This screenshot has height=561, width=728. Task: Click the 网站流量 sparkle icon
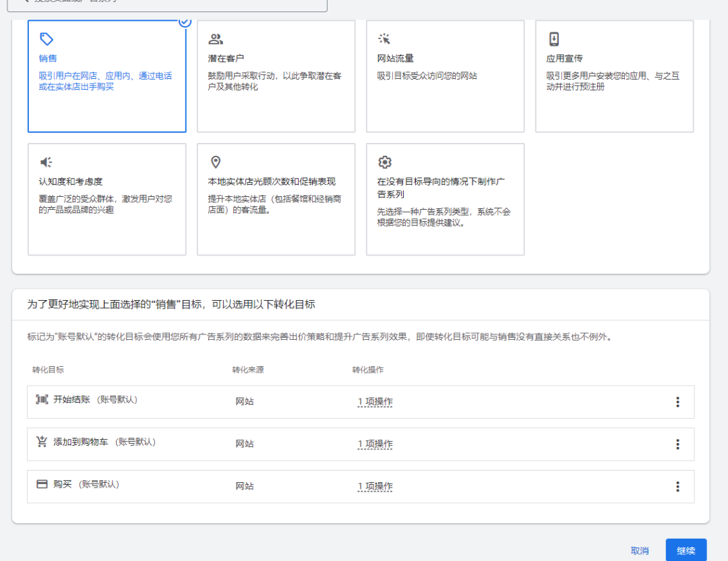click(382, 39)
